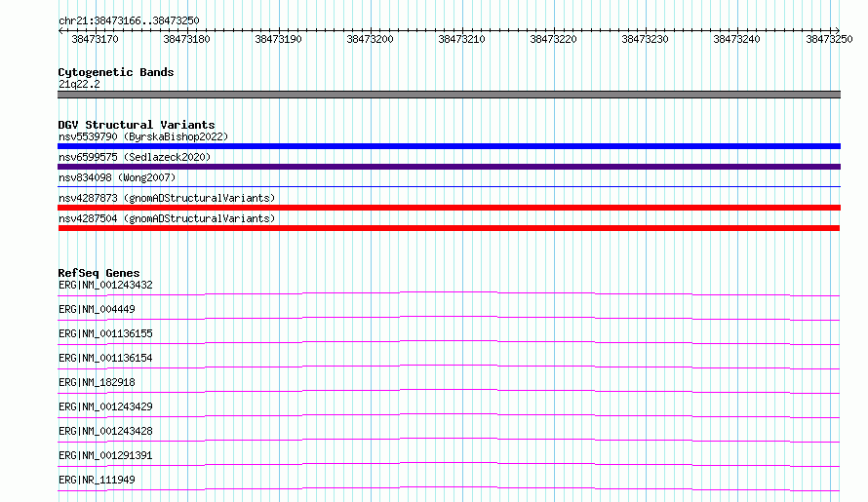Click ruler position 38473180
Screen dimensions: 868x502
pyautogui.click(x=186, y=39)
